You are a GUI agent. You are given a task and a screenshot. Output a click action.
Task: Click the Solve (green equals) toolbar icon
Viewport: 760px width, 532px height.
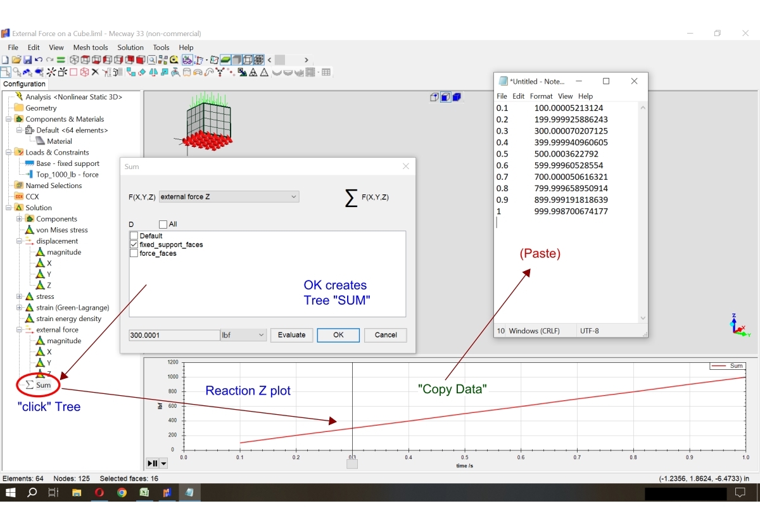60,60
